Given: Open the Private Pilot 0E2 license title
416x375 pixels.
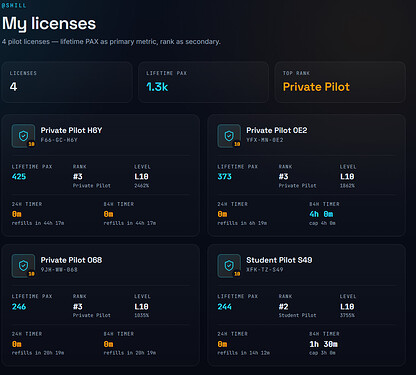Looking at the screenshot, I should pos(277,130).
